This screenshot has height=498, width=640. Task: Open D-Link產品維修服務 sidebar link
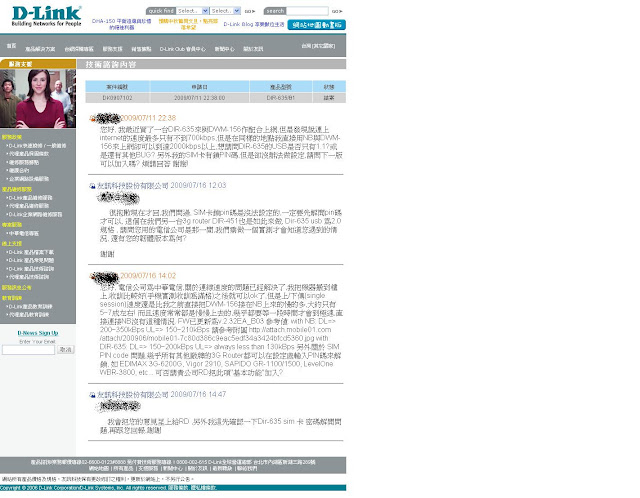point(30,198)
